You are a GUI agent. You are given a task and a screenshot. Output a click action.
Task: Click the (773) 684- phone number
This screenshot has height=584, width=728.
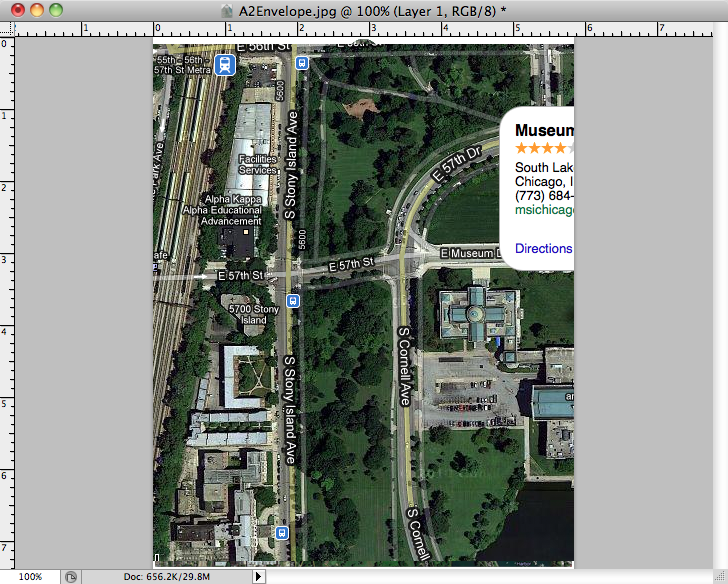click(x=544, y=196)
